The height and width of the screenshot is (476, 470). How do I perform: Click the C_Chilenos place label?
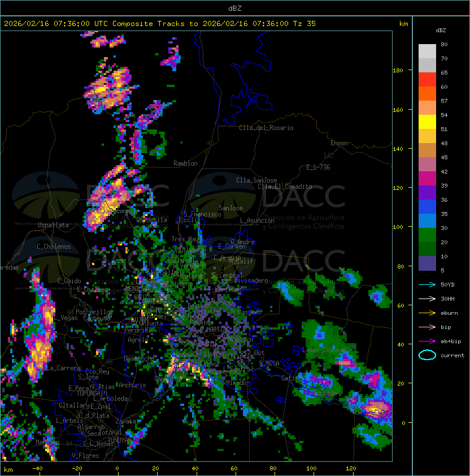click(54, 246)
